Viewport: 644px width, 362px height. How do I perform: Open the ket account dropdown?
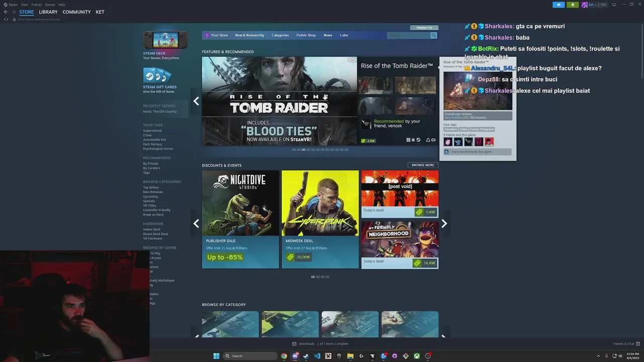click(x=597, y=5)
